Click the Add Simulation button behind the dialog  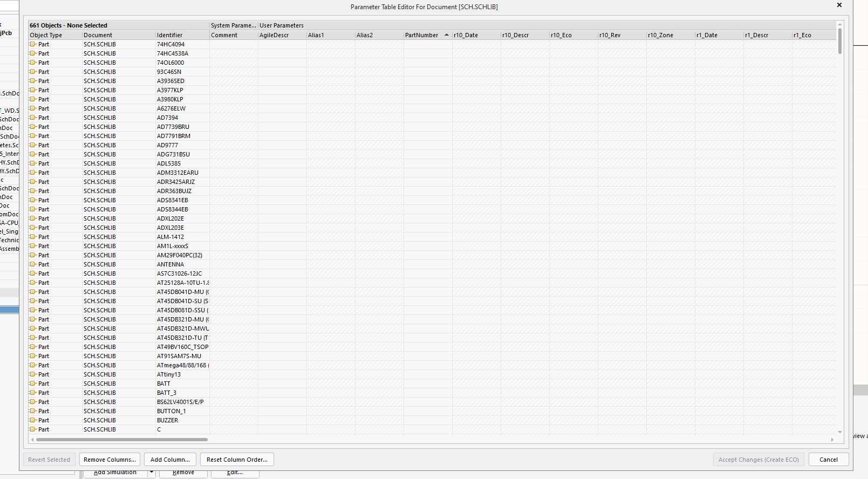[115, 473]
